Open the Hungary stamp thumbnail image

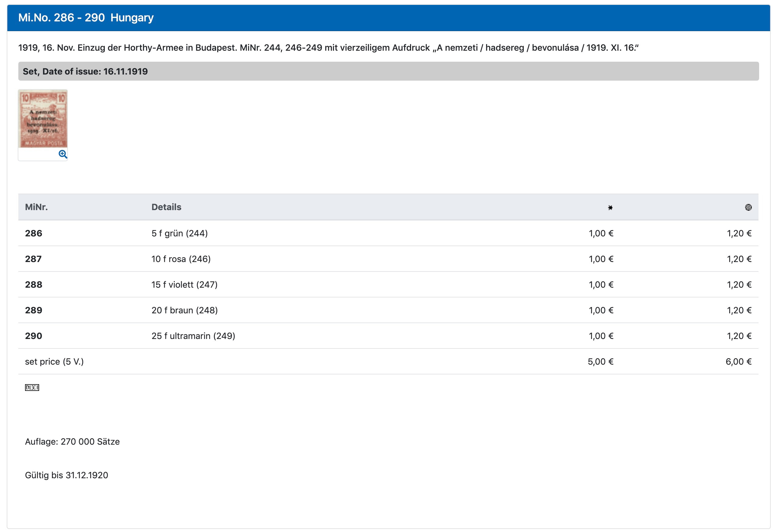(43, 118)
